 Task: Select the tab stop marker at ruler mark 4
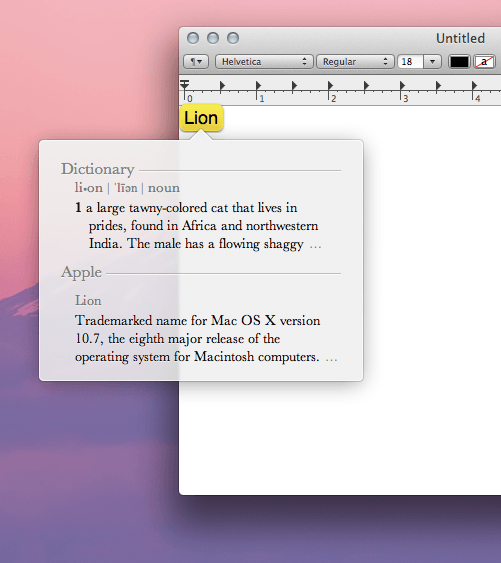point(474,85)
